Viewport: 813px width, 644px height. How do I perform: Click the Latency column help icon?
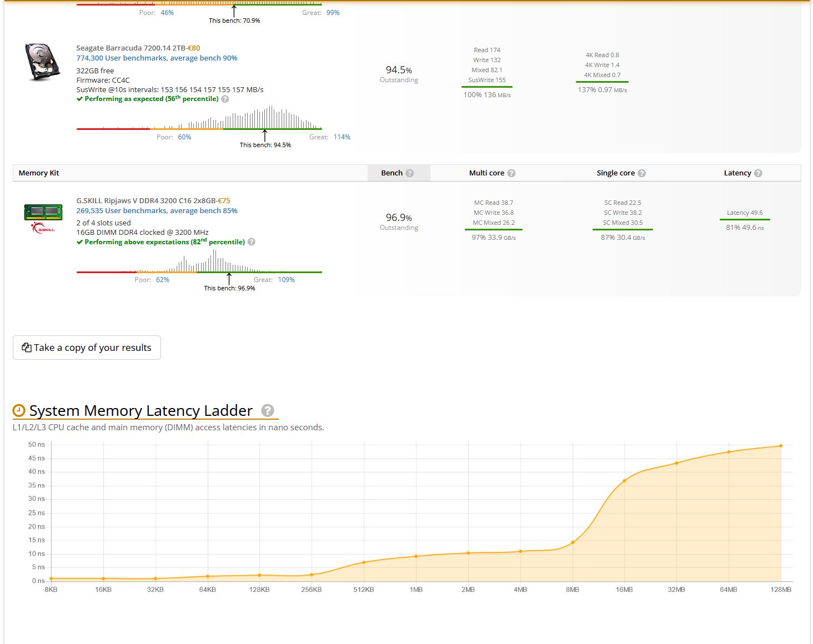pos(759,173)
